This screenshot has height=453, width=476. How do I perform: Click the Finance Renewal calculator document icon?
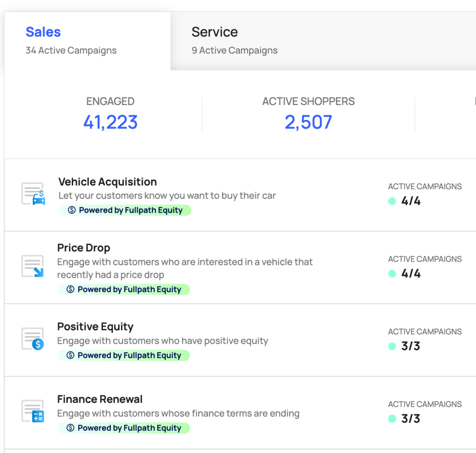(x=32, y=411)
